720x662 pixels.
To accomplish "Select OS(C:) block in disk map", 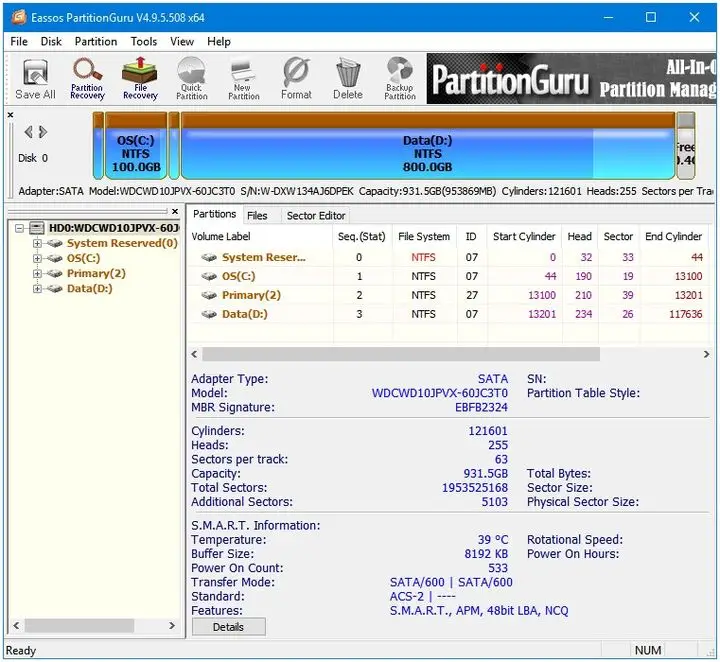I will (x=136, y=146).
